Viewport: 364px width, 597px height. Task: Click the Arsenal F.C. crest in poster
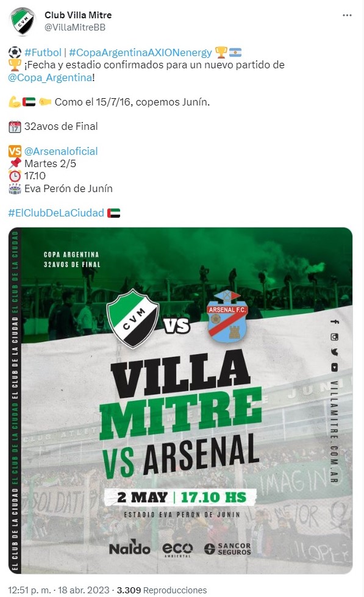click(x=227, y=316)
